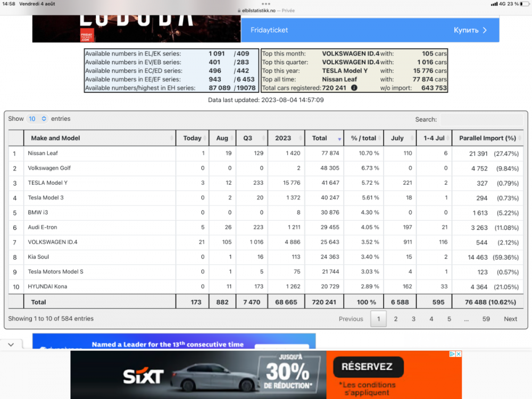
Task: Go to page 4 of results
Action: click(431, 319)
